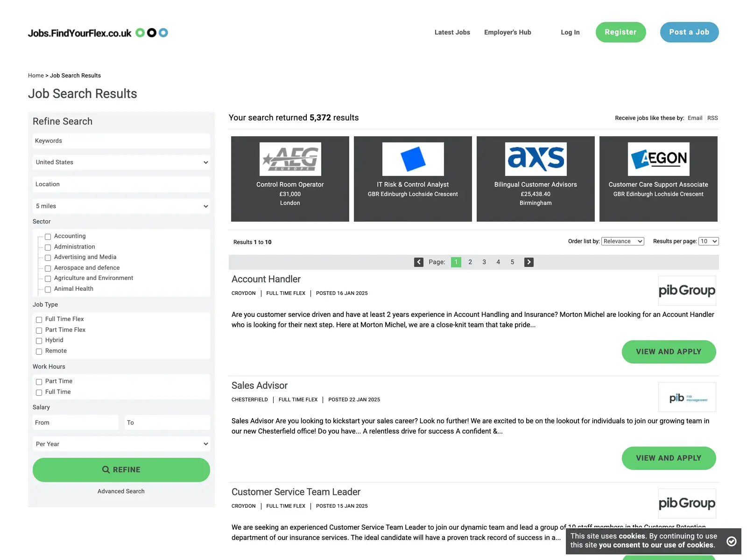Tick the Aerospace and defence checkbox
The width and height of the screenshot is (747, 560).
(x=48, y=268)
